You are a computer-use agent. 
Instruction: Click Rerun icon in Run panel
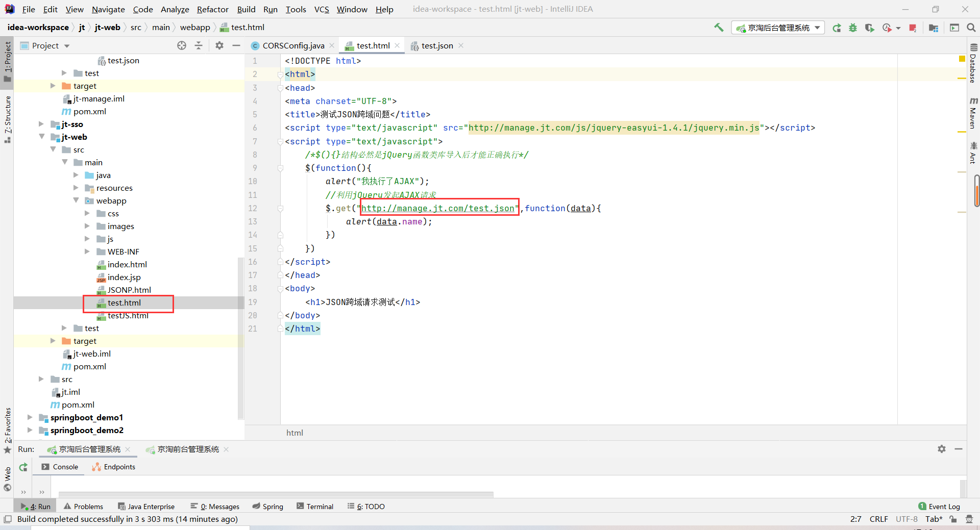coord(23,467)
